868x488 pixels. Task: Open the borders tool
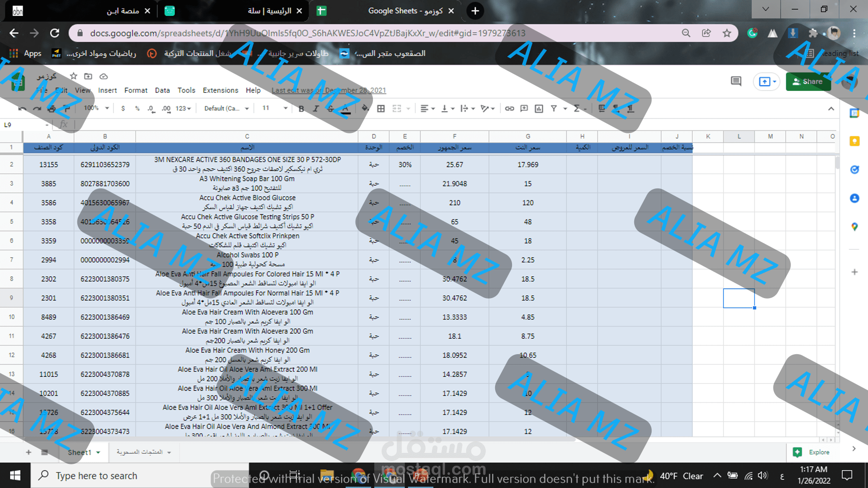click(x=381, y=109)
